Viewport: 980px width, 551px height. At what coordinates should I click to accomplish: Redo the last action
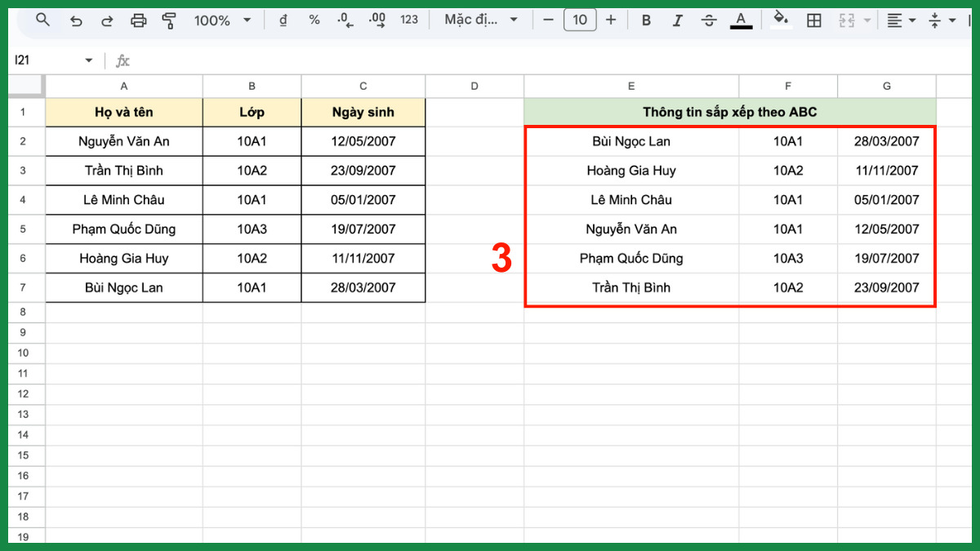click(107, 20)
